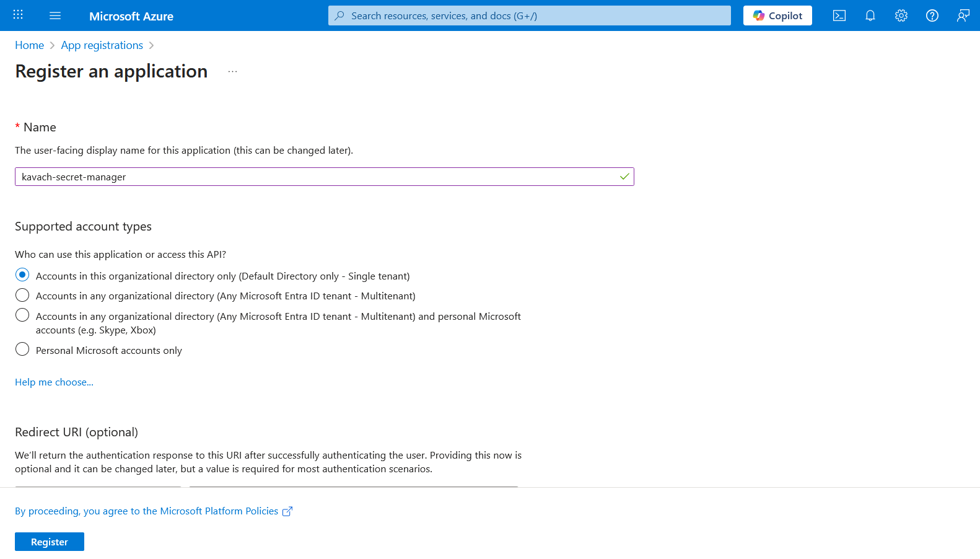This screenshot has width=980, height=559.
Task: Open Help me choose link
Action: [x=54, y=382]
